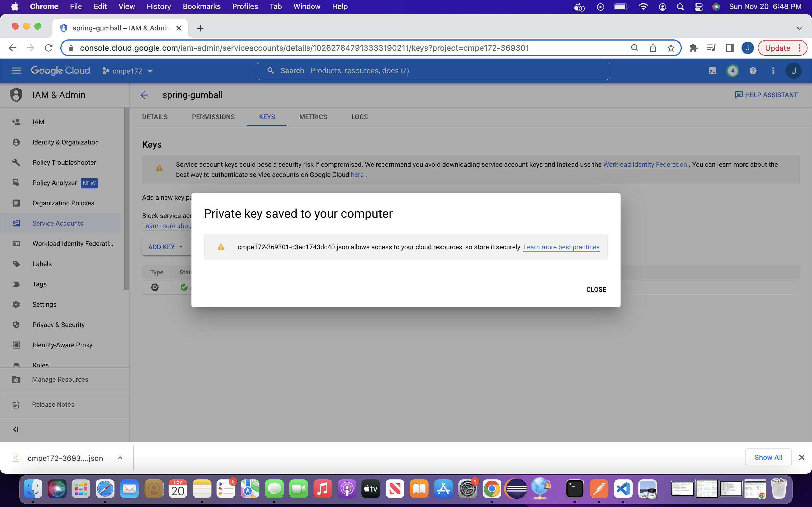Viewport: 812px width, 507px height.
Task: Click the back arrow beside spring-gumball
Action: [x=144, y=95]
